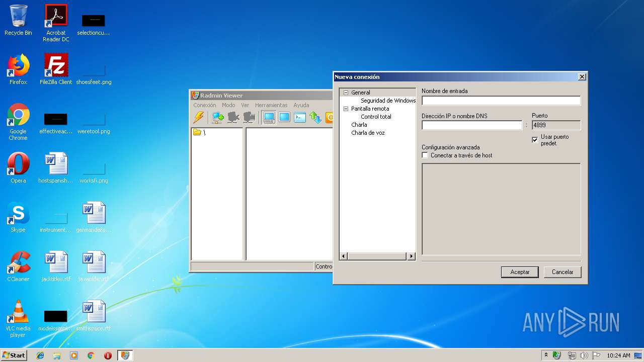Open the Conexión menu
The width and height of the screenshot is (644, 362).
(204, 105)
